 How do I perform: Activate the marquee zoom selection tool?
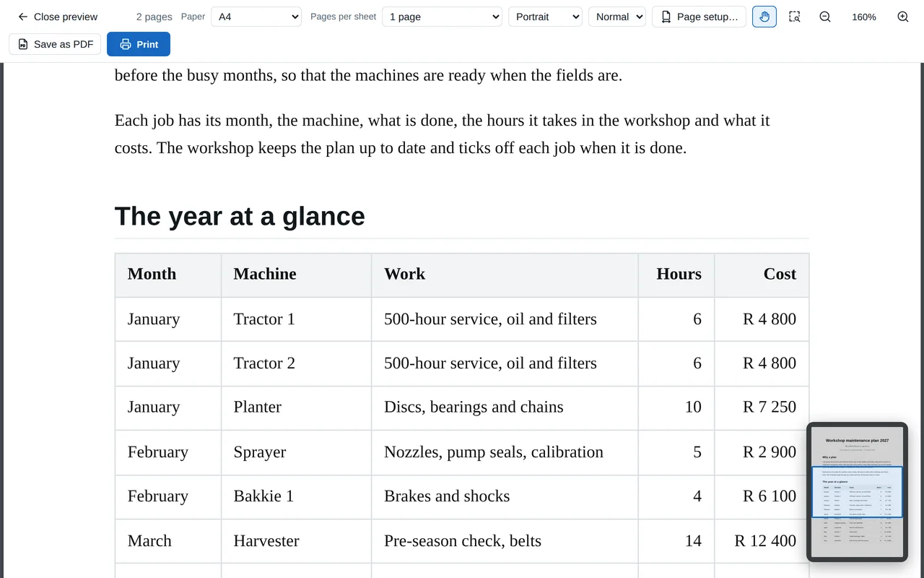[795, 17]
